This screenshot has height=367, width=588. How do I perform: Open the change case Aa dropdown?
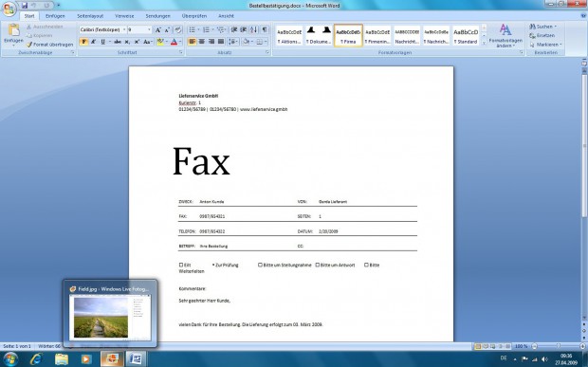[148, 42]
